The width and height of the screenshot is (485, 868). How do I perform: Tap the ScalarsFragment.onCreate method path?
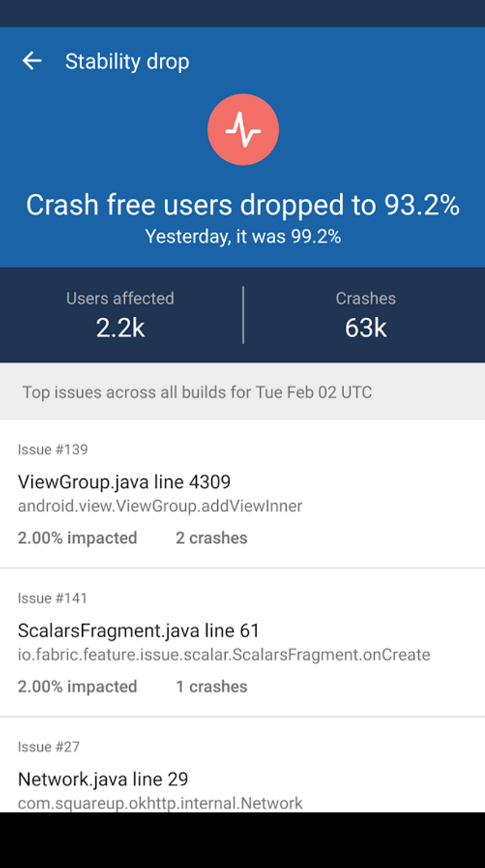pyautogui.click(x=224, y=655)
